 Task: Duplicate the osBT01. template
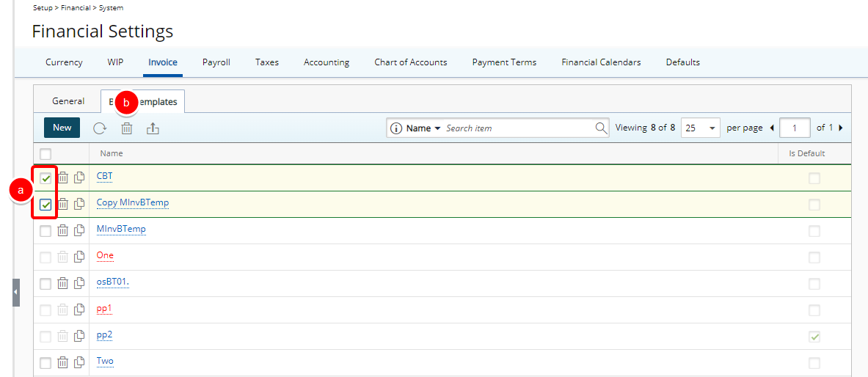click(80, 283)
